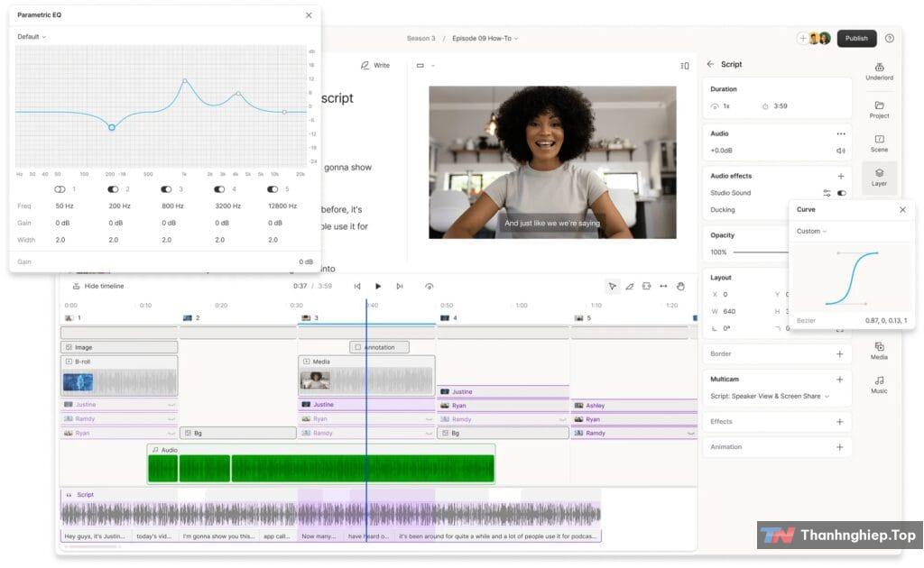Disable the Studio Sound effect switch
The width and height of the screenshot is (924, 568).
[x=842, y=193]
